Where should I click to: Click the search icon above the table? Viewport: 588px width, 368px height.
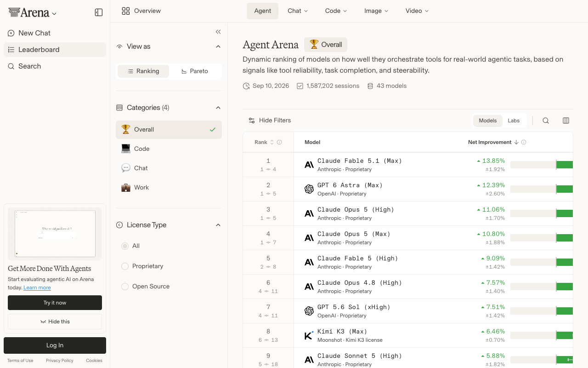(x=546, y=121)
